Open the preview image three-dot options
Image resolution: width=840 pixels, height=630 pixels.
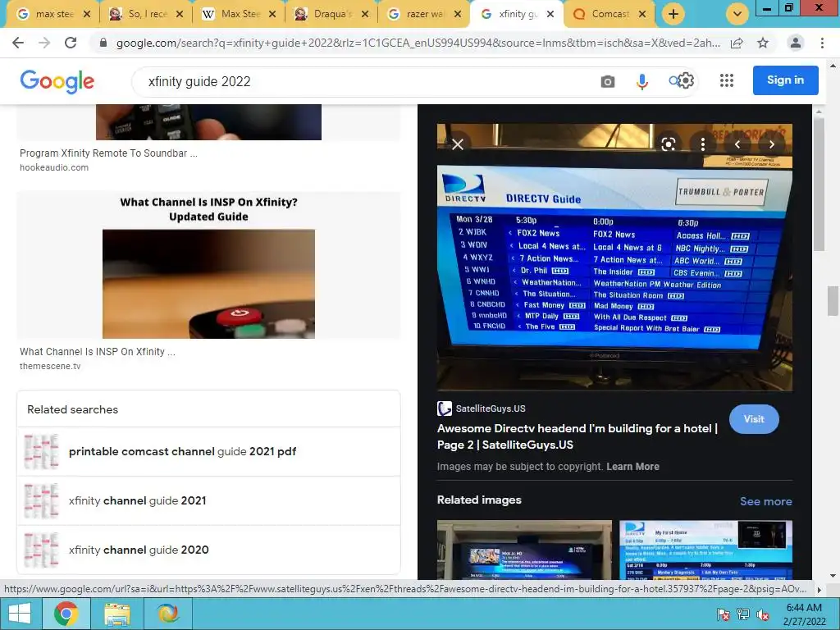click(x=702, y=144)
